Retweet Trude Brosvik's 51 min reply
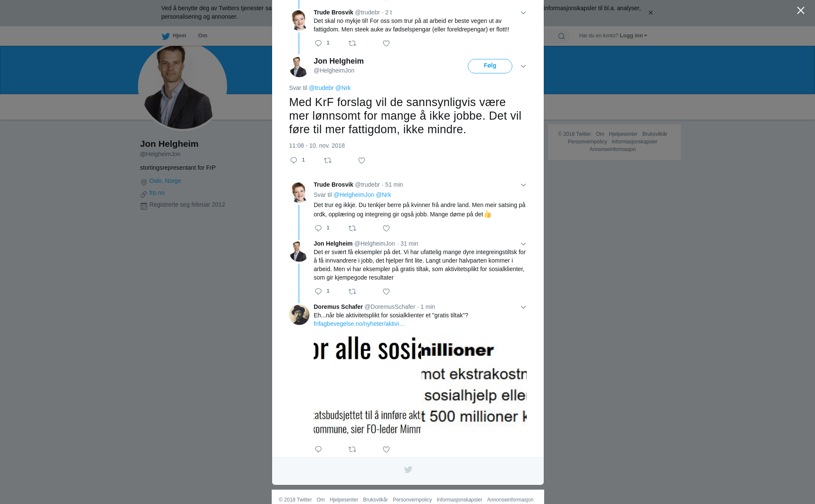Image resolution: width=815 pixels, height=504 pixels. coord(352,228)
